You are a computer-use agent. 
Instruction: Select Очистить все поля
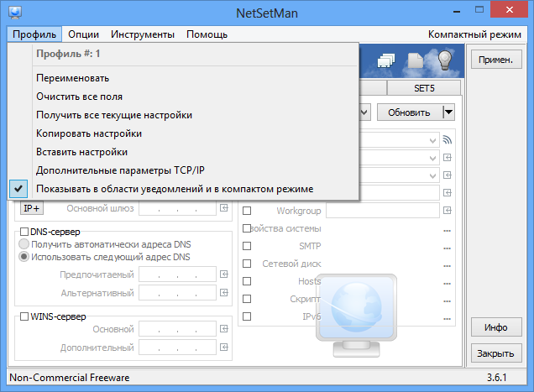[196, 97]
